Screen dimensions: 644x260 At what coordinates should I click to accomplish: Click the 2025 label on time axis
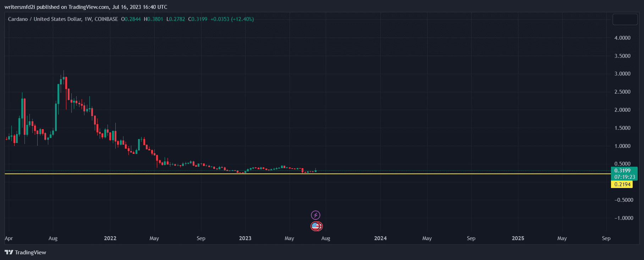pyautogui.click(x=518, y=238)
